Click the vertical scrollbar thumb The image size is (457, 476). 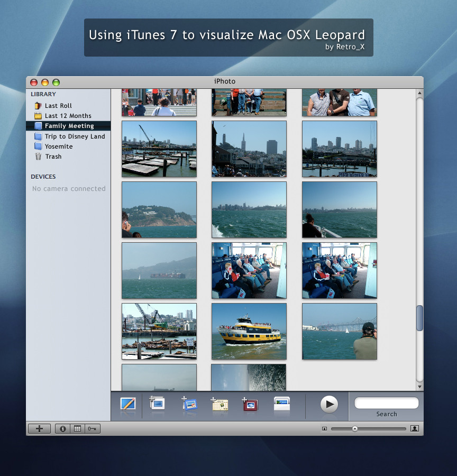(419, 318)
